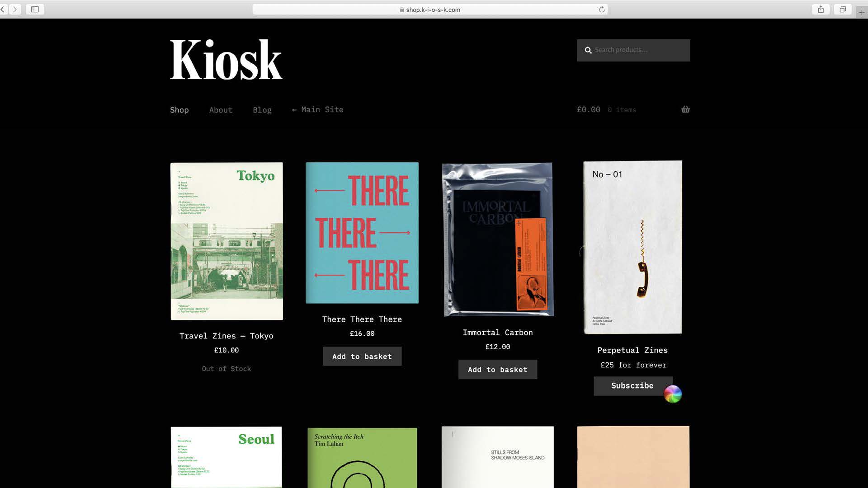The height and width of the screenshot is (488, 868).
Task: Click the Search products field
Action: click(x=640, y=50)
